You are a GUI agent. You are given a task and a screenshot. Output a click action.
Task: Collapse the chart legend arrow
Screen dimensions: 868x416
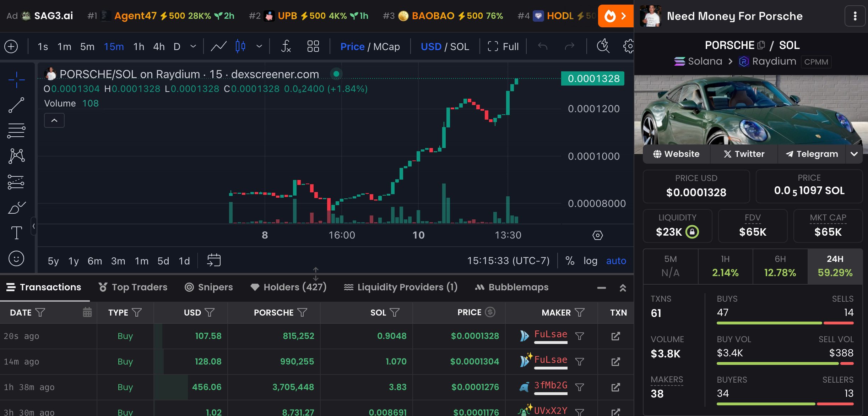tap(54, 120)
